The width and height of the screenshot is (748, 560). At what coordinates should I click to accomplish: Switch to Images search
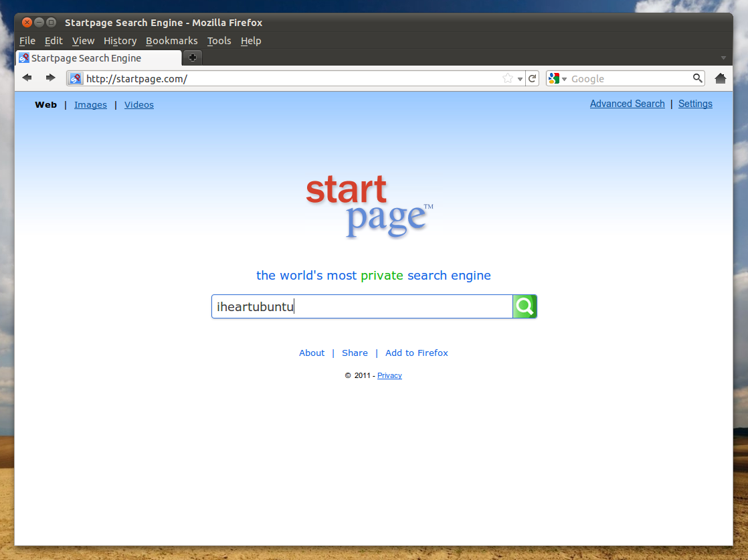(x=90, y=105)
